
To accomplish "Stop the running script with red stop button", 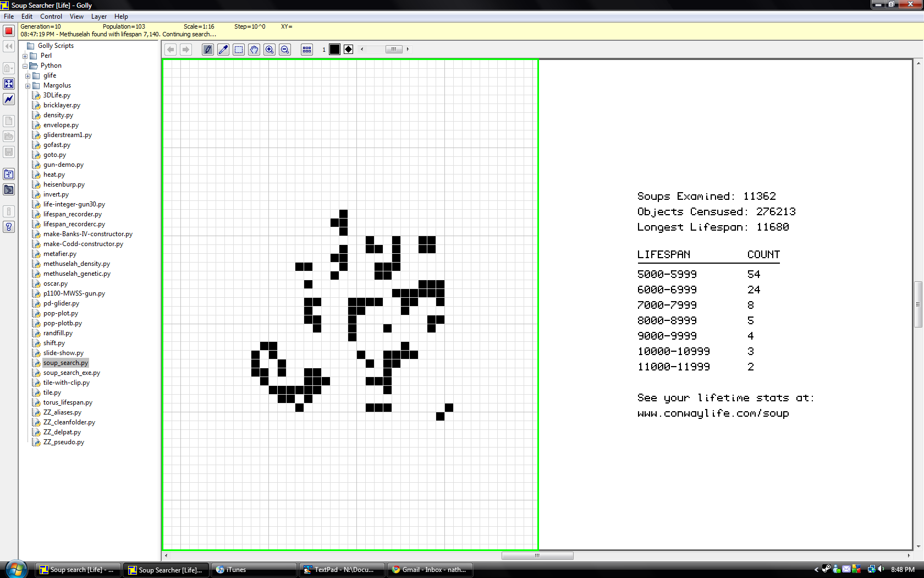I will 9,31.
